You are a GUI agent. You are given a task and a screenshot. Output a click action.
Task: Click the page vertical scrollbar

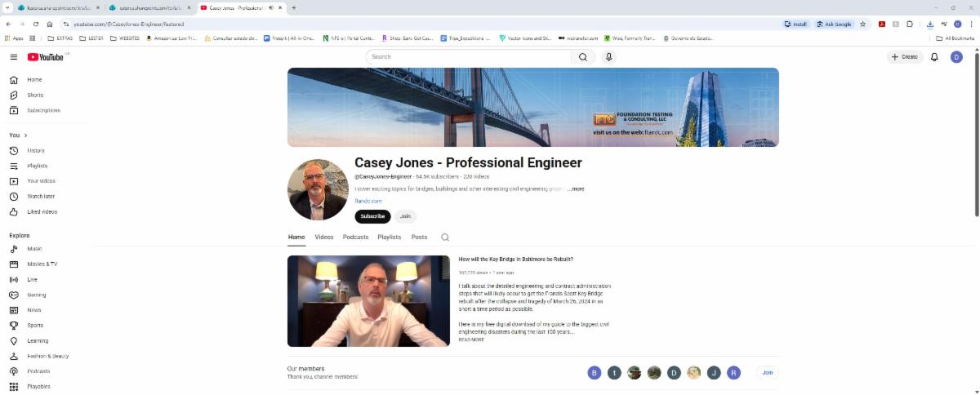click(977, 135)
